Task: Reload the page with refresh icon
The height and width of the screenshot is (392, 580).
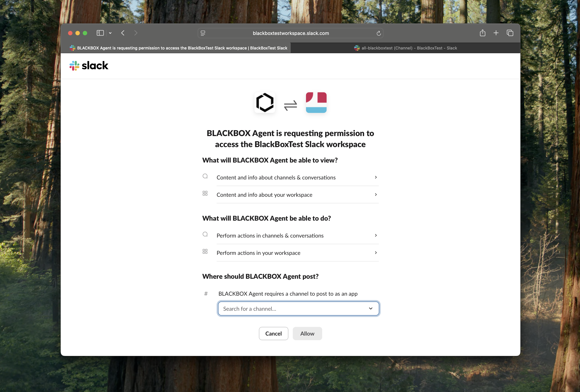Action: (378, 33)
